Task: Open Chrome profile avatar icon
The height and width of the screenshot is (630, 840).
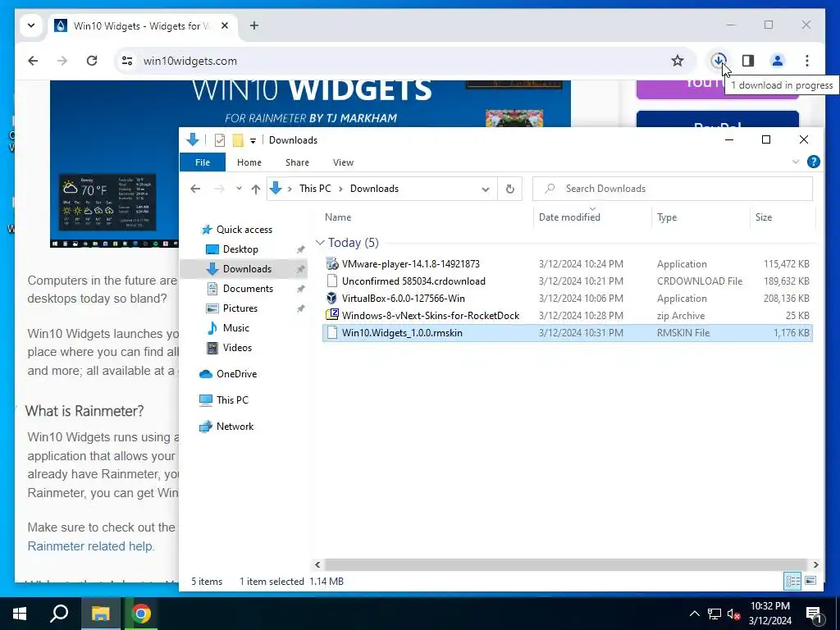Action: [x=778, y=61]
